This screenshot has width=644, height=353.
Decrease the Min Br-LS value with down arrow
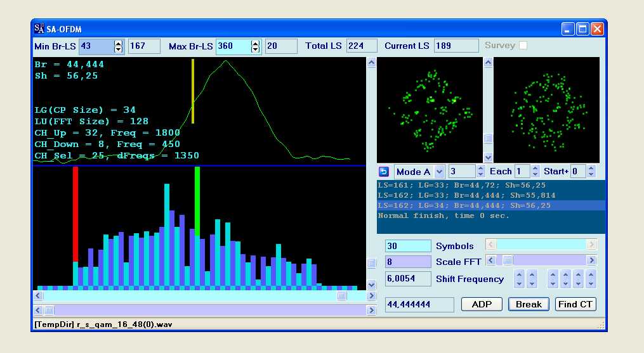tap(118, 49)
